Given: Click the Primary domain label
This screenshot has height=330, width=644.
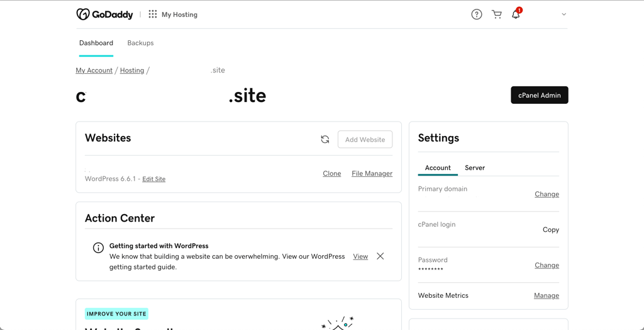Looking at the screenshot, I should [443, 189].
